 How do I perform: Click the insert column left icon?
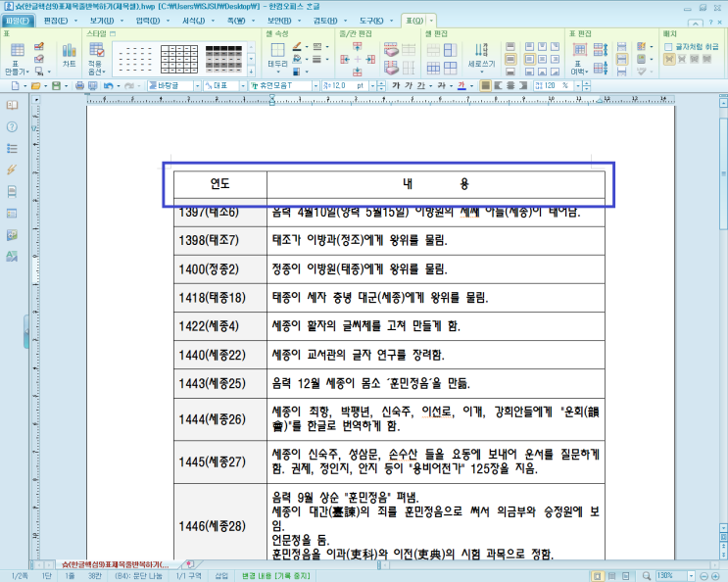(345, 60)
